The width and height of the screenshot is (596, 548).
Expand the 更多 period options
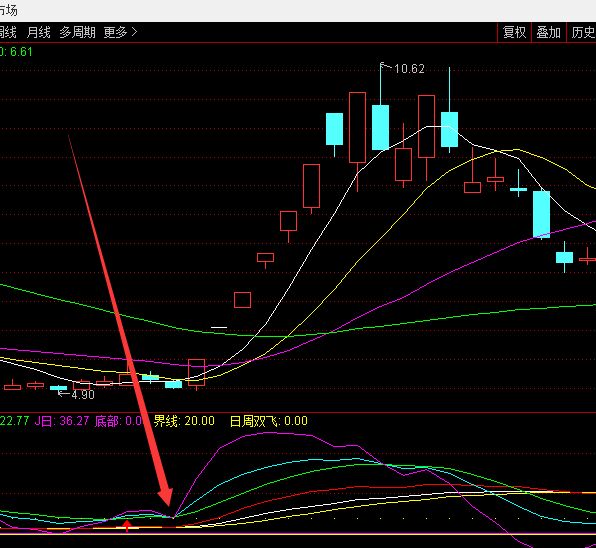click(x=120, y=32)
